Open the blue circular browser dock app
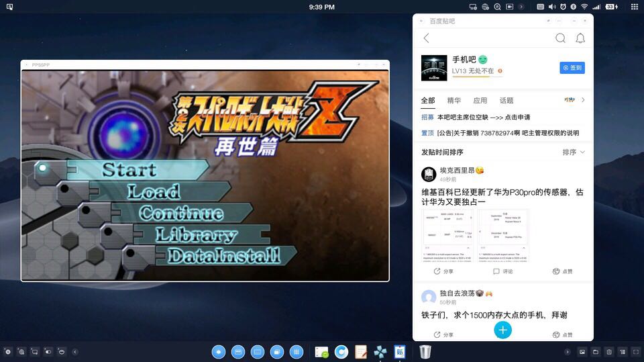 [341, 352]
